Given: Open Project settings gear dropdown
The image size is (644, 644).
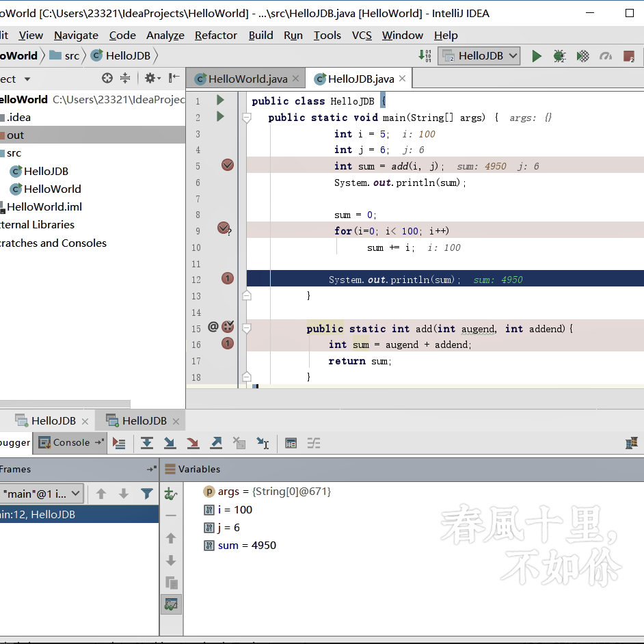Looking at the screenshot, I should coord(152,78).
